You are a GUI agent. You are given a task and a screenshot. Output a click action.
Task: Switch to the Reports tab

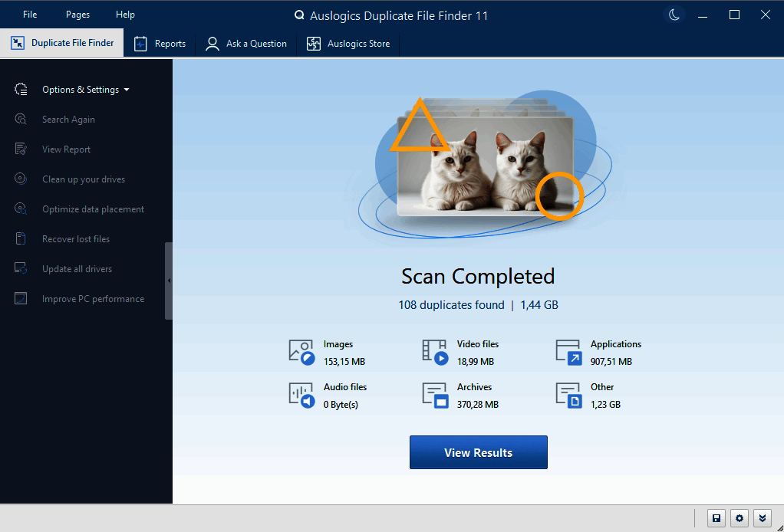click(160, 44)
